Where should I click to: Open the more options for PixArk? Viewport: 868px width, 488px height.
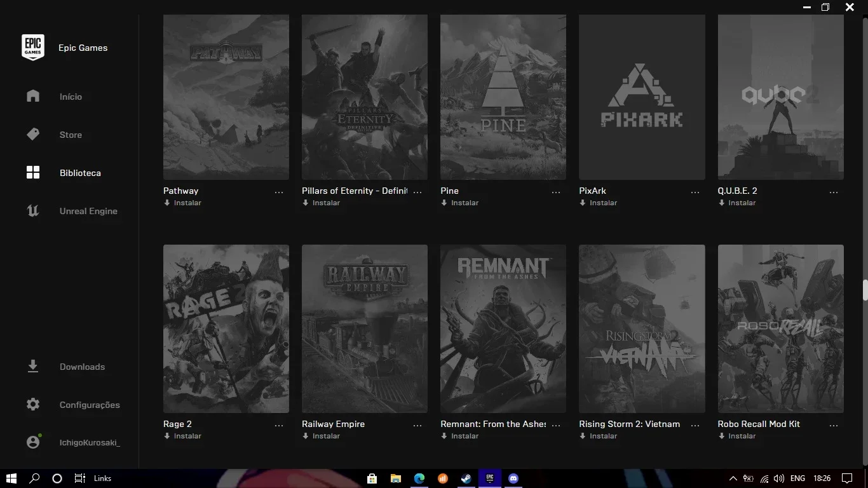[695, 192]
